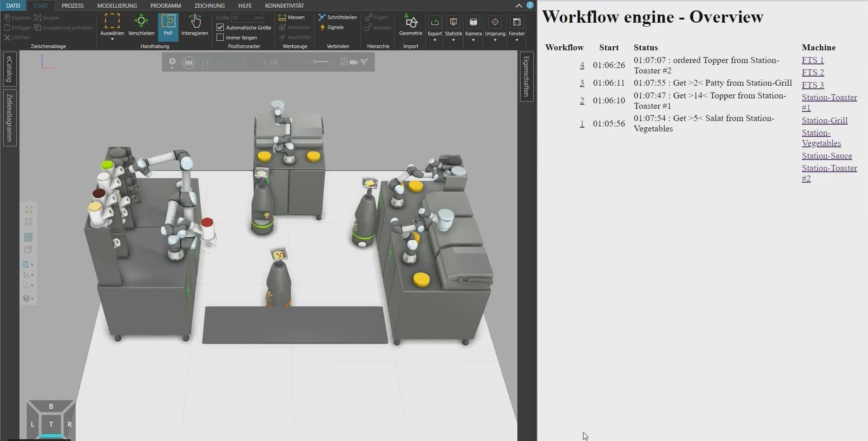Pause the running simulation

pos(205,63)
